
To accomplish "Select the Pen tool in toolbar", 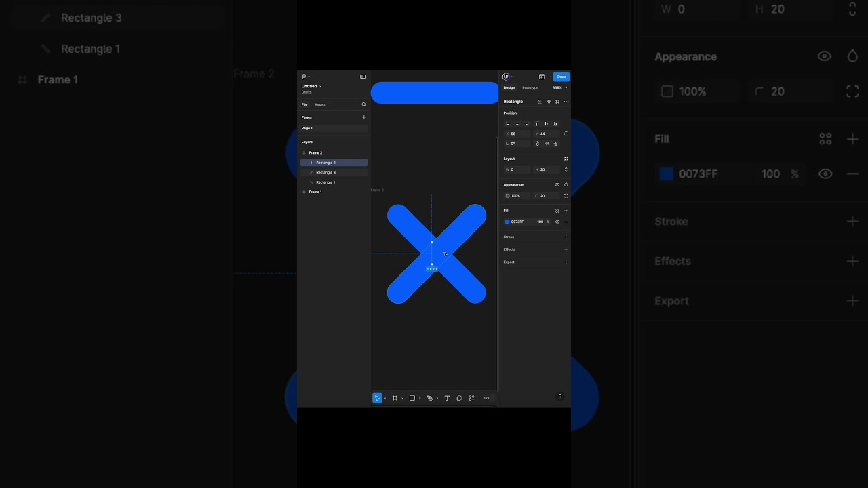I will coord(429,398).
